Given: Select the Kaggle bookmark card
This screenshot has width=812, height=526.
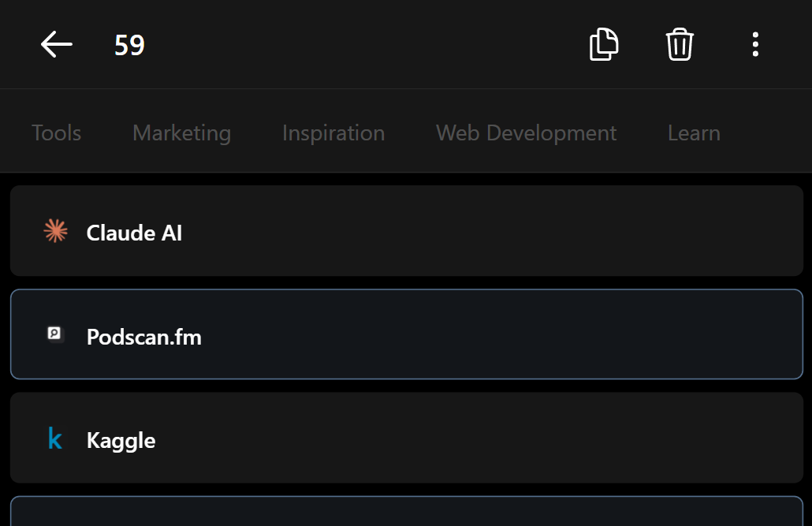Looking at the screenshot, I should pos(407,438).
